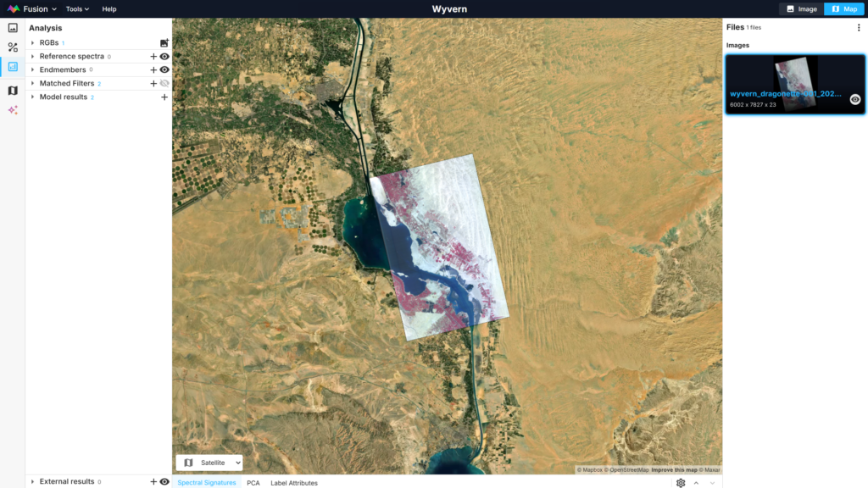This screenshot has height=488, width=868.
Task: Switch to the PCA tab
Action: pos(253,481)
